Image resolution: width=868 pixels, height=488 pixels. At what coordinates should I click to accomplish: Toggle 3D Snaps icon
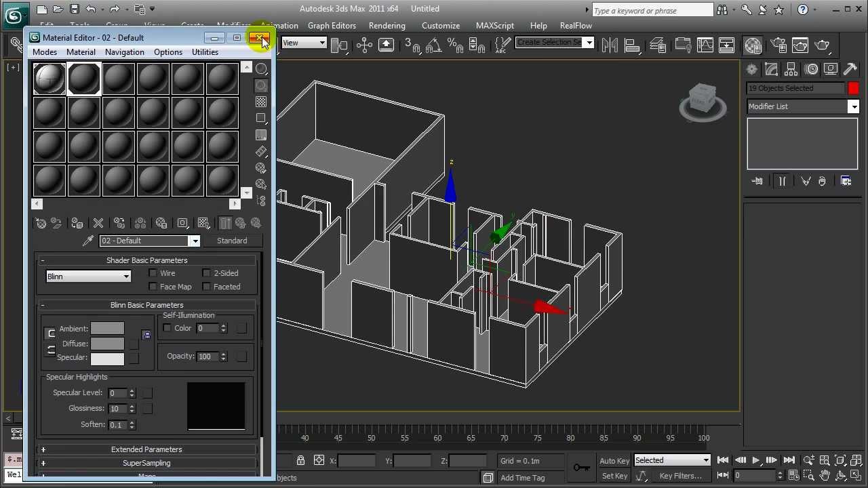point(412,45)
